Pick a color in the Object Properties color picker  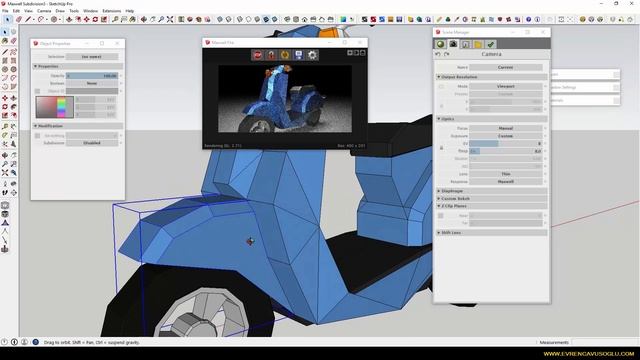tap(55, 107)
